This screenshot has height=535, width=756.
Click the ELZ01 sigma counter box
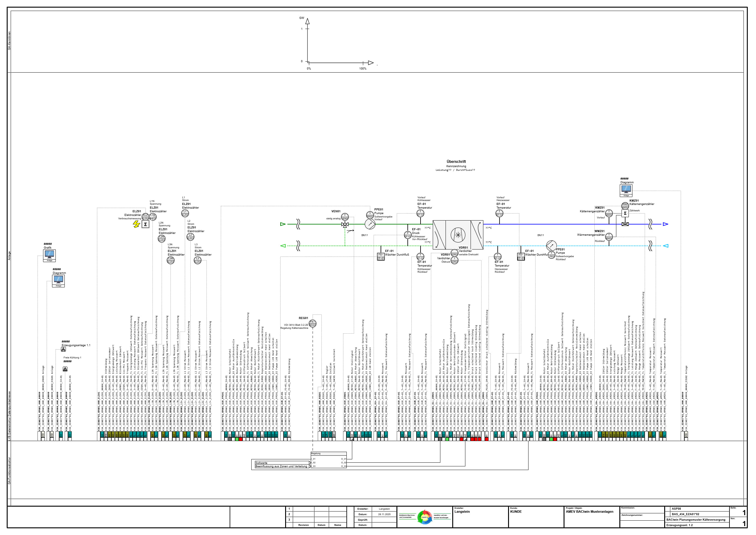click(x=145, y=224)
